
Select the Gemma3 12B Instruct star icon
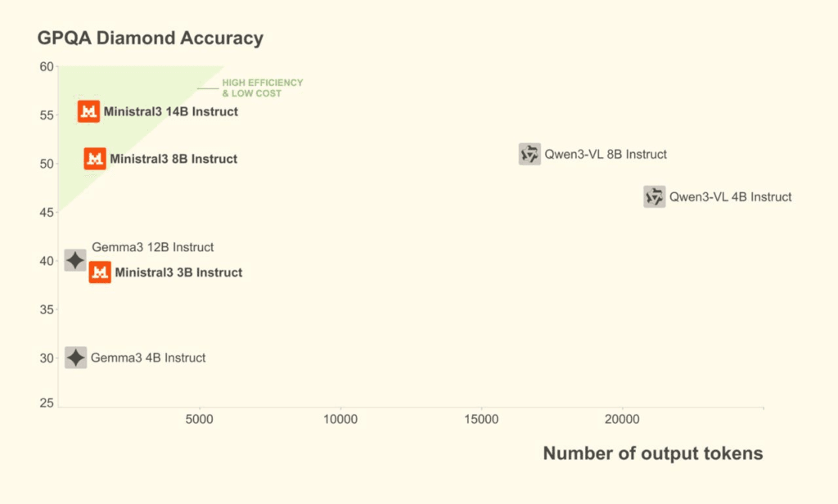[75, 260]
